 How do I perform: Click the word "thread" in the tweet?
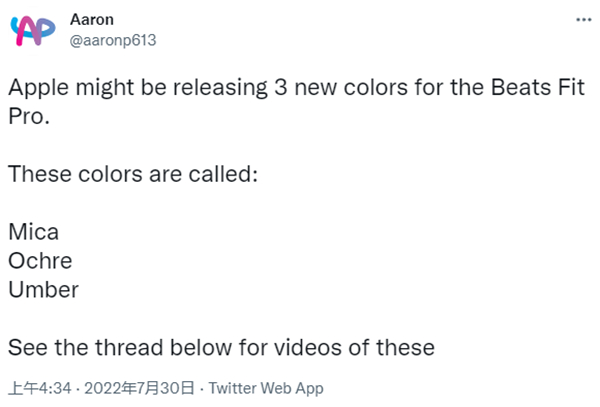point(126,347)
